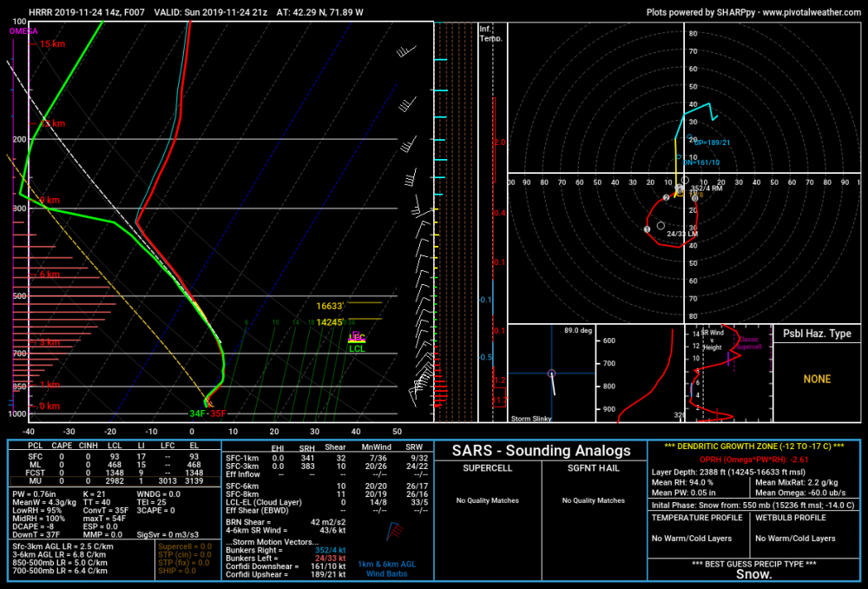Click the Classic Supercell annotation

[748, 343]
